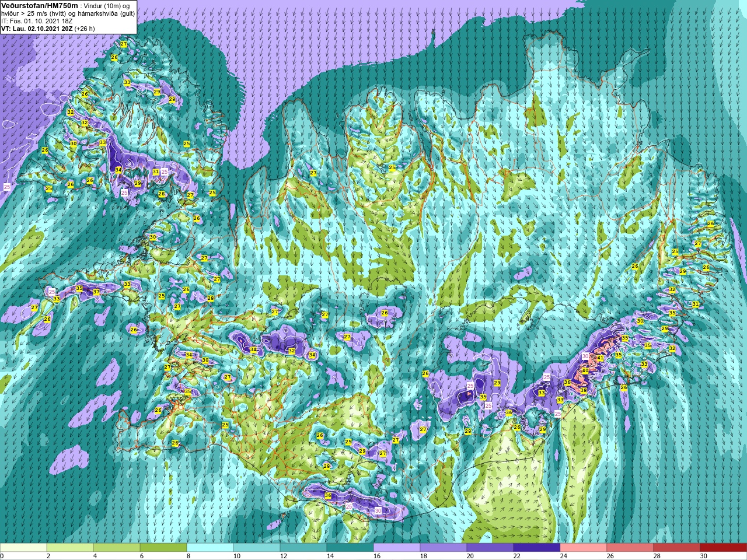Image resolution: width=747 pixels, height=560 pixels.
Task: Click the 26–28 m/s salmon legend swatch
Action: (x=630, y=548)
